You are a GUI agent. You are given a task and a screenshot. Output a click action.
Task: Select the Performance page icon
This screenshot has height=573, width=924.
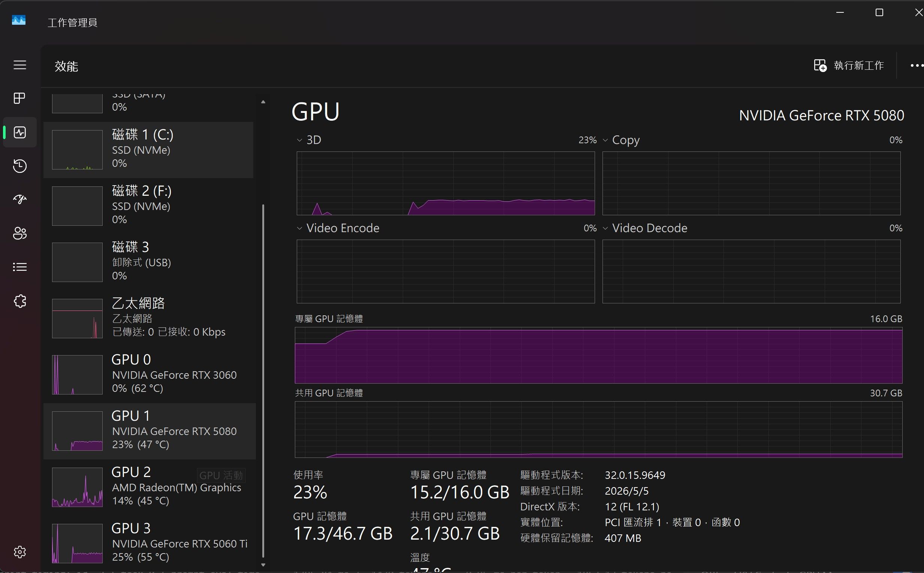point(20,132)
